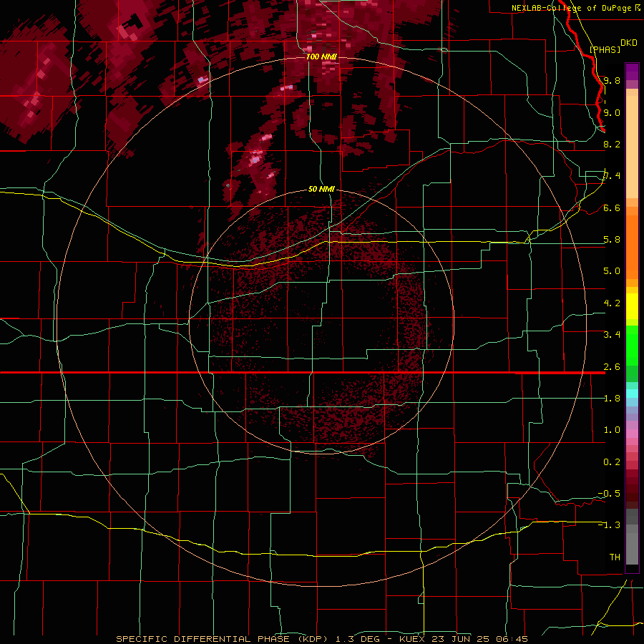Click the KDP product caption at bottom

click(321, 639)
